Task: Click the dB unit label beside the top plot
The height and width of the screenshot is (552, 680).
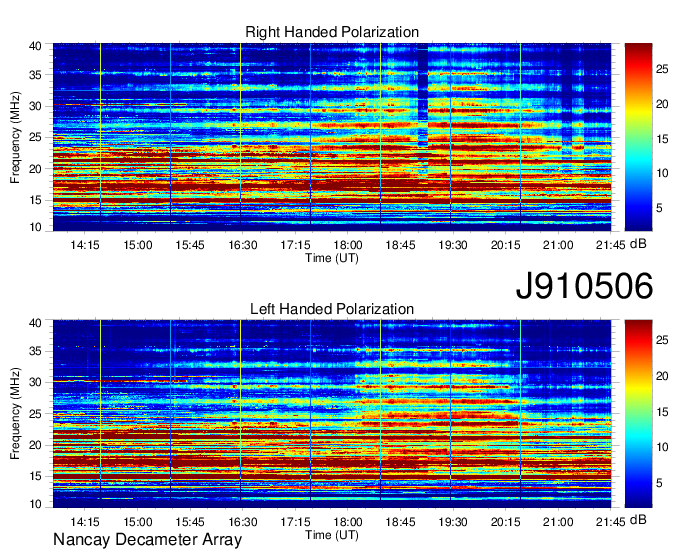Action: pos(638,244)
